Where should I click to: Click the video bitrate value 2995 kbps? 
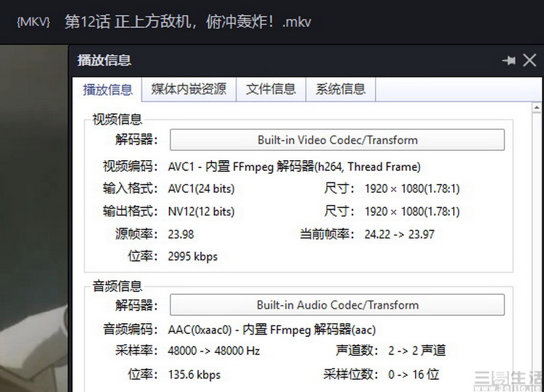[192, 257]
